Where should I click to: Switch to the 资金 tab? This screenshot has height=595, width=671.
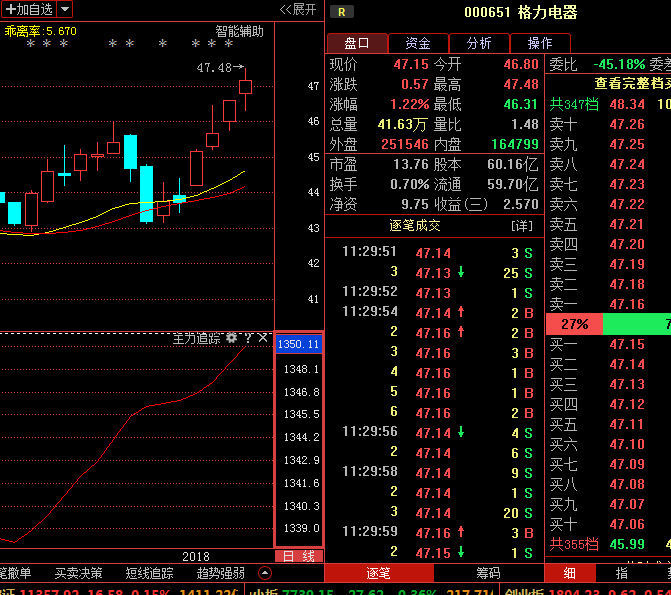click(x=418, y=43)
